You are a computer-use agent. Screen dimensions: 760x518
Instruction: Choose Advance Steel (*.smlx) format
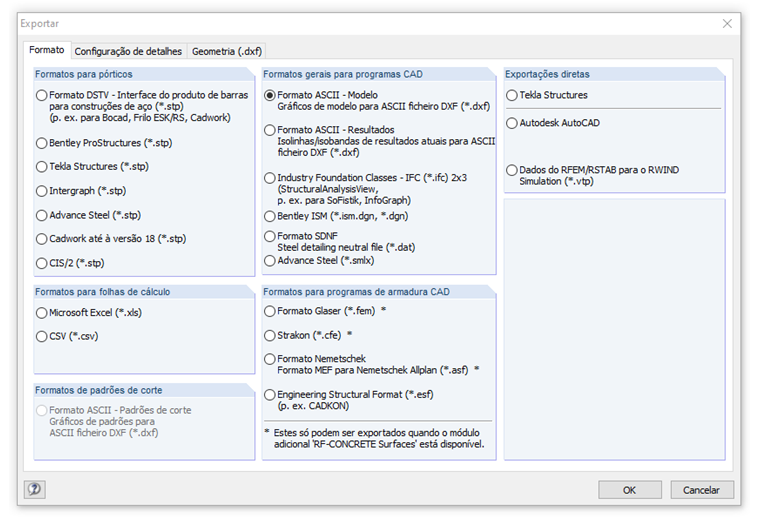click(x=270, y=261)
